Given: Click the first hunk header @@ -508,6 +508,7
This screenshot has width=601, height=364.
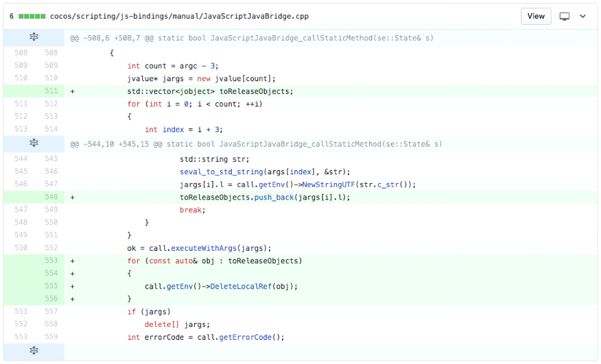Looking at the screenshot, I should click(252, 38).
